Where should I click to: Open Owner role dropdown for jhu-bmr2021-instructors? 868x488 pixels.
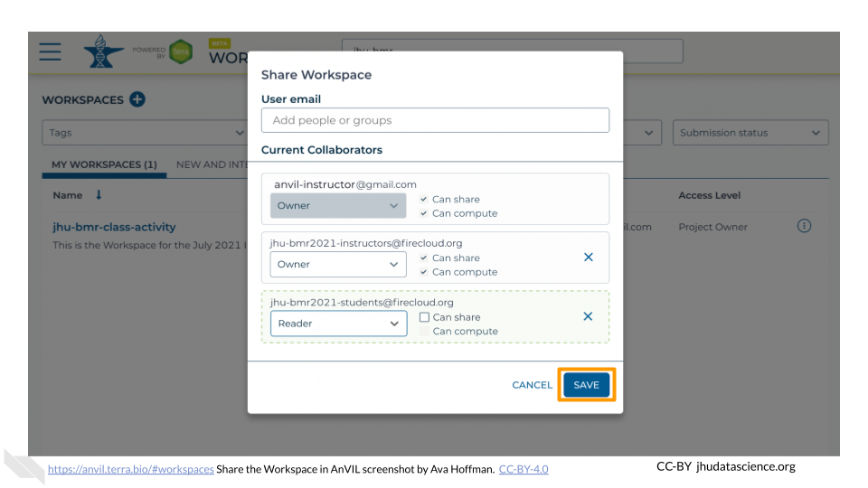(338, 265)
